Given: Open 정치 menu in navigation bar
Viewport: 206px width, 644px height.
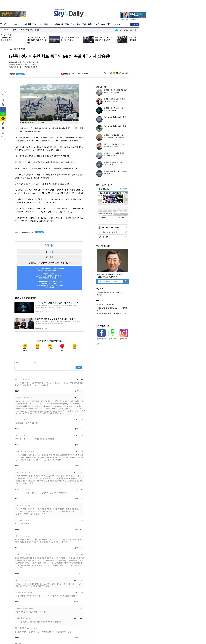Looking at the screenshot, I should 35,24.
